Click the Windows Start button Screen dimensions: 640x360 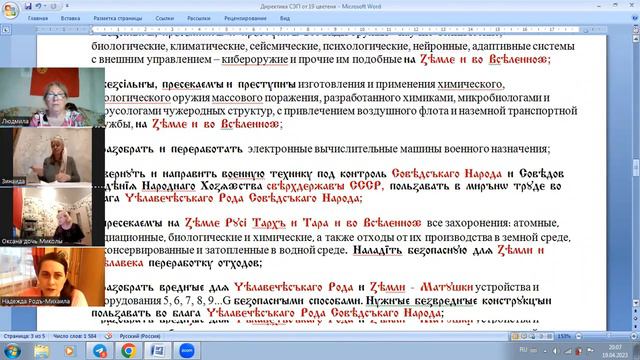click(12, 351)
